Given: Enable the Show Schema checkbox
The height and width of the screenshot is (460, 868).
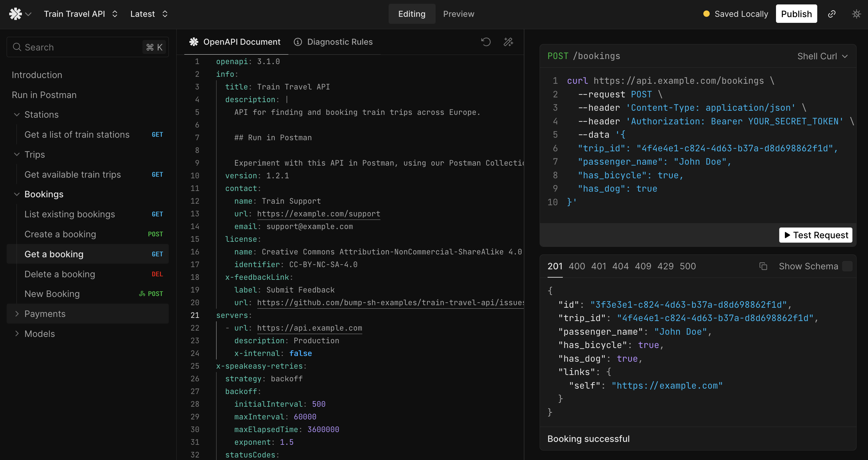Looking at the screenshot, I should point(847,266).
